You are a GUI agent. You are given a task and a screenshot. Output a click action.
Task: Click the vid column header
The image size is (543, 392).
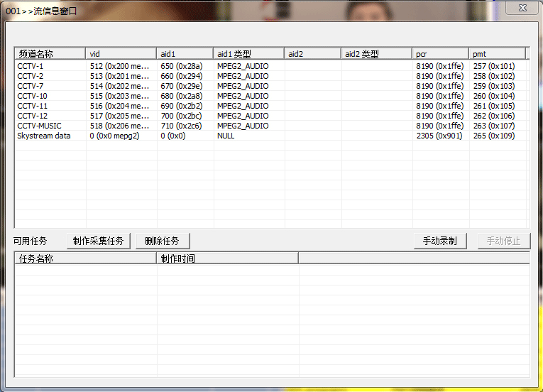point(121,54)
